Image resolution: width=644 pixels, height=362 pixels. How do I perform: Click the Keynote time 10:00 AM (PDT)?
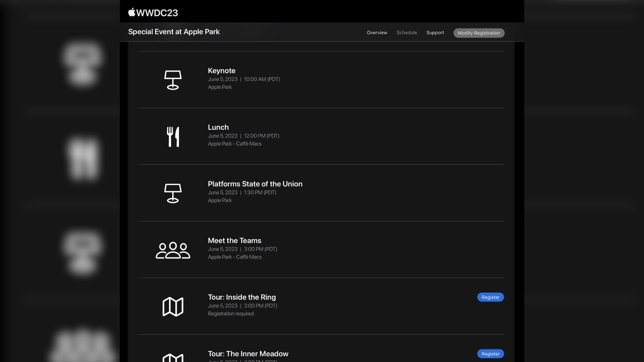tap(262, 79)
